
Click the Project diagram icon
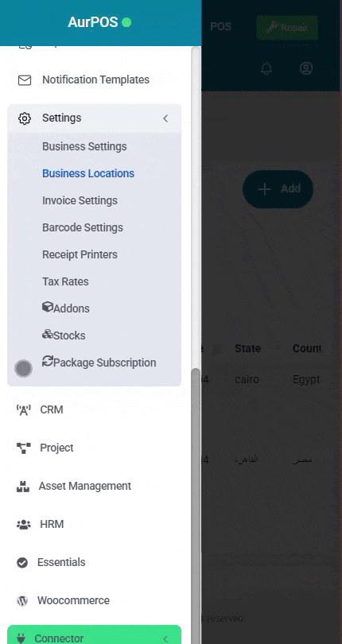pos(23,448)
